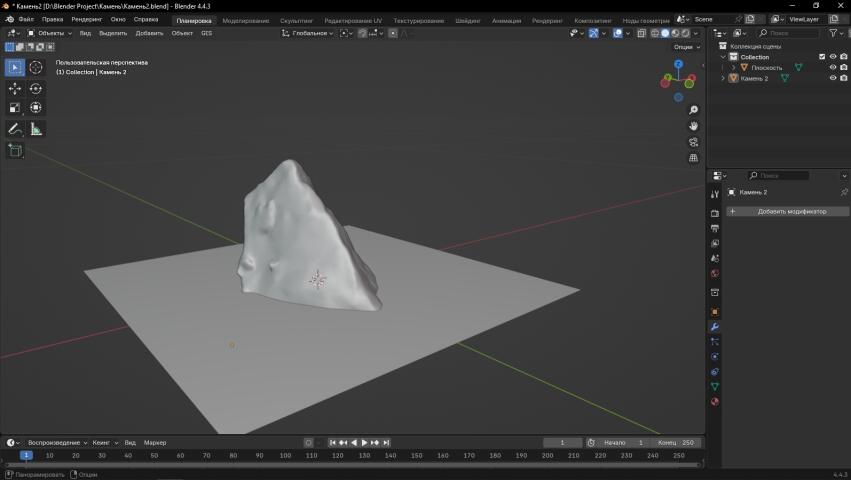Toggle X-ray display in viewport header
The image size is (851, 480).
642,33
